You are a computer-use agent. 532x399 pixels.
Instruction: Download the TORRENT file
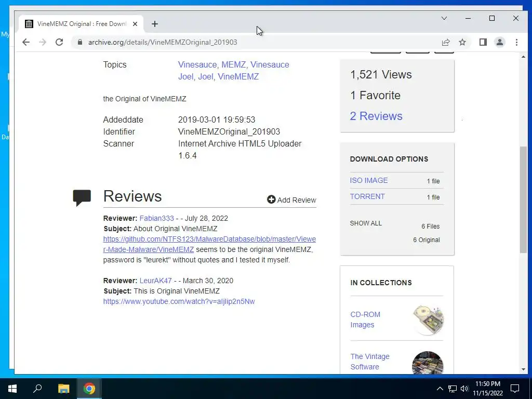367,197
